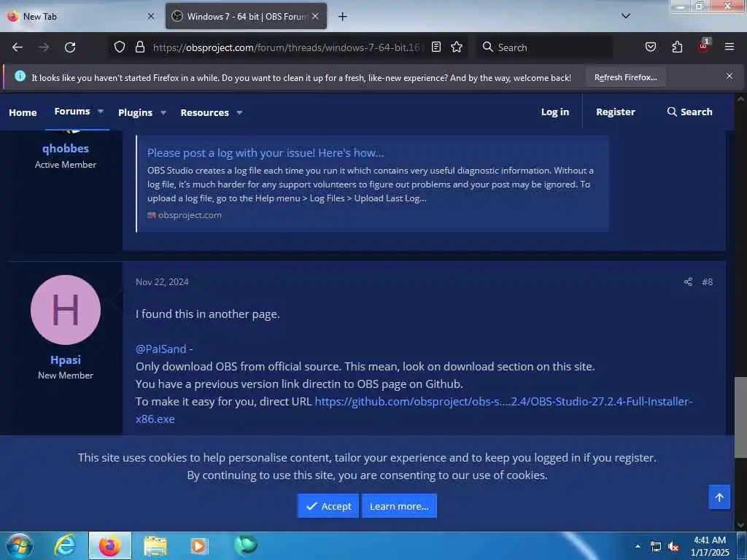Bookmark this page with the star

click(x=457, y=47)
